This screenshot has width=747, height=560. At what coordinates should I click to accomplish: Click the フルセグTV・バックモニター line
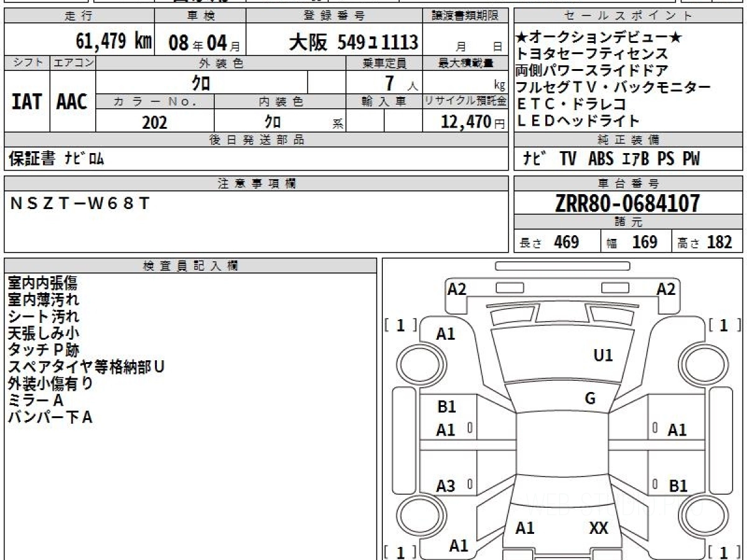613,88
